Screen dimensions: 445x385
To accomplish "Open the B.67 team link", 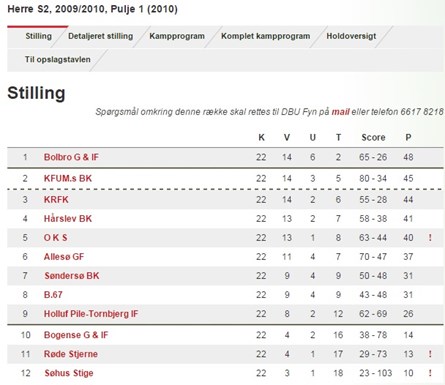I will [x=53, y=295].
